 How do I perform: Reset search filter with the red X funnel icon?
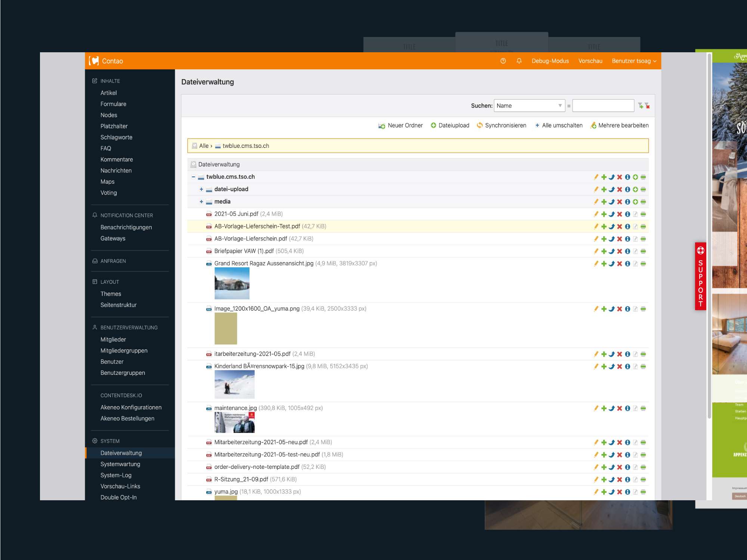(x=647, y=106)
